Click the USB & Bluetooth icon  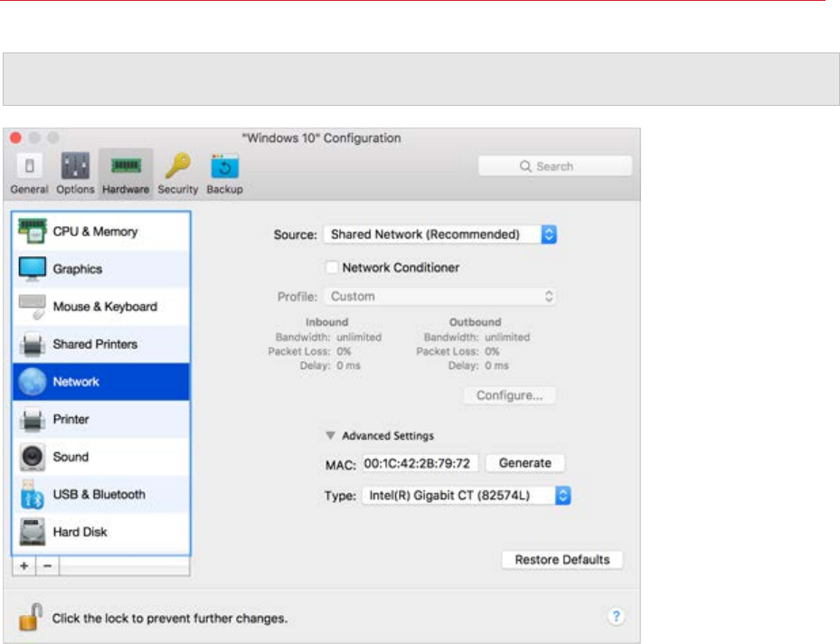point(33,495)
